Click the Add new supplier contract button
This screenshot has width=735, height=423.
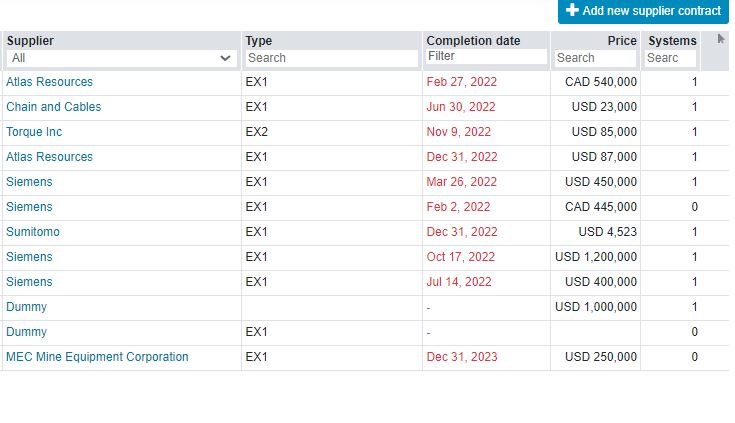643,11
